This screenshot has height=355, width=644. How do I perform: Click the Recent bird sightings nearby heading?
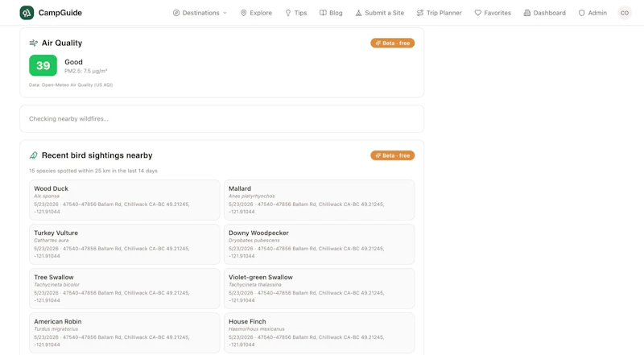[x=97, y=155]
